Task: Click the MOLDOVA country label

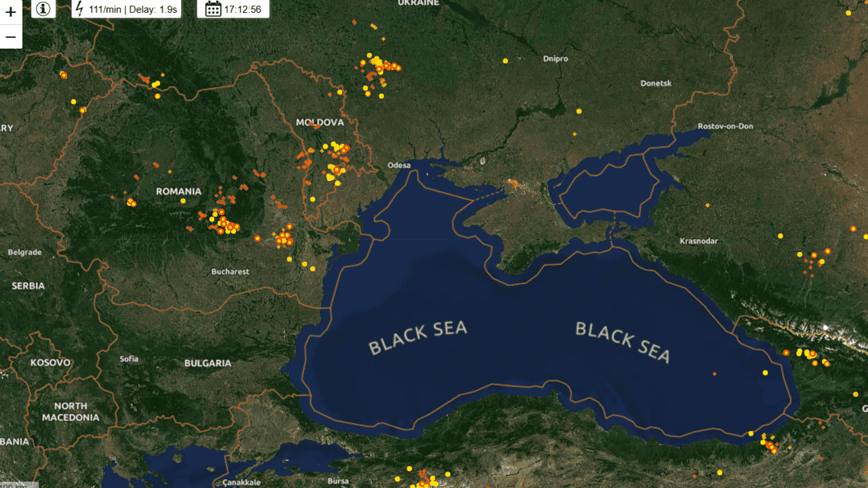Action: 319,123
